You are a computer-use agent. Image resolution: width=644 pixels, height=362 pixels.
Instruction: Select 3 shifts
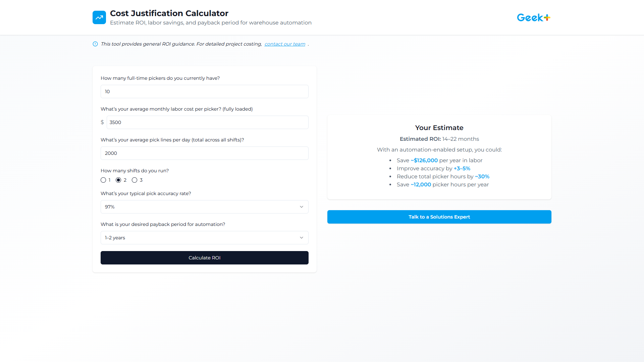(134, 180)
